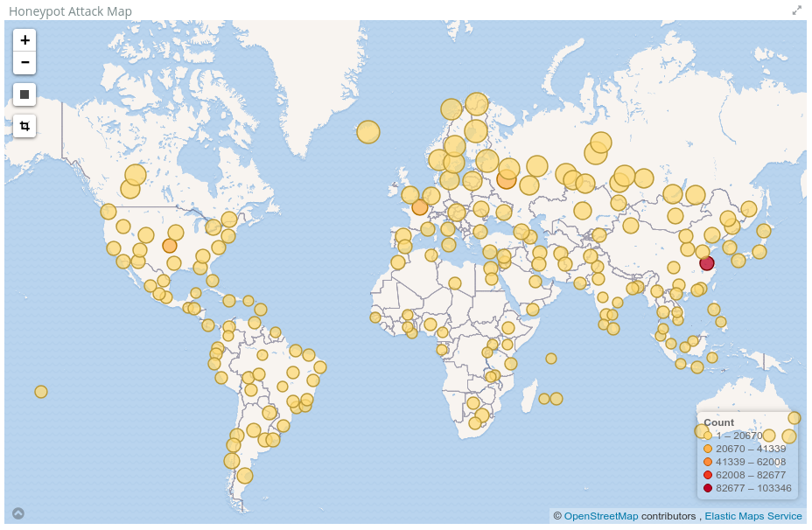Open the Elastic Maps Service link
The image size is (812, 530).
click(752, 516)
